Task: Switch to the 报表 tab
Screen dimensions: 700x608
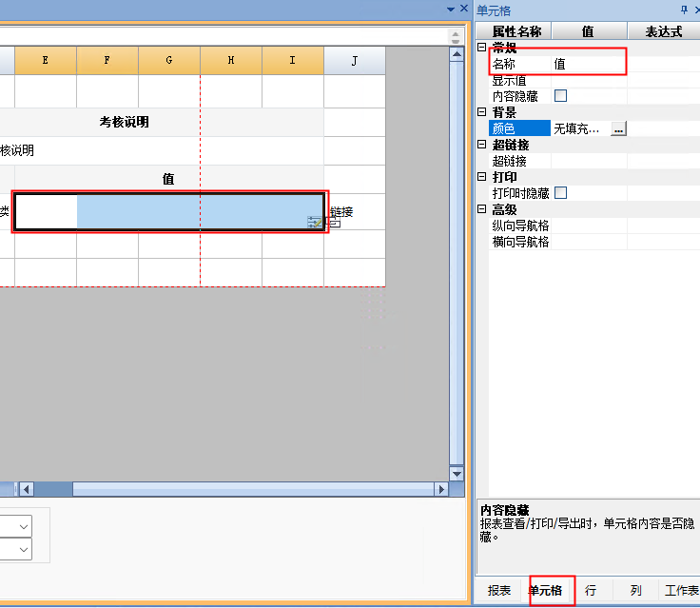Action: (499, 591)
